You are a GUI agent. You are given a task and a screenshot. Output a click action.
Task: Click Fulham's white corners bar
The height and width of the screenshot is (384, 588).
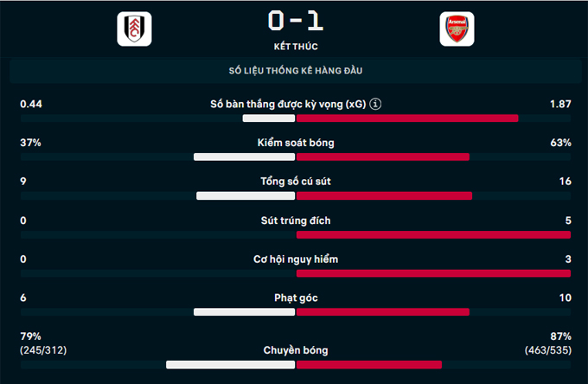coord(245,312)
